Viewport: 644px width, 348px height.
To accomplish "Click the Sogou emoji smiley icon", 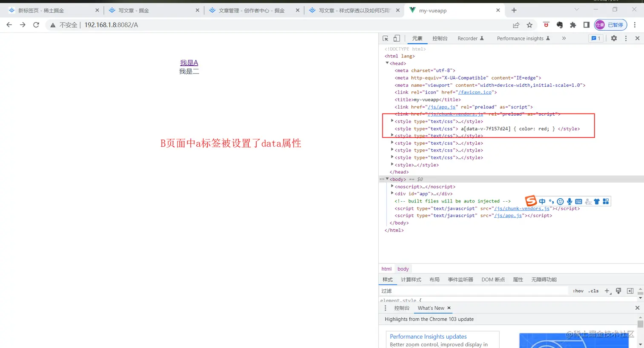I will click(x=560, y=202).
